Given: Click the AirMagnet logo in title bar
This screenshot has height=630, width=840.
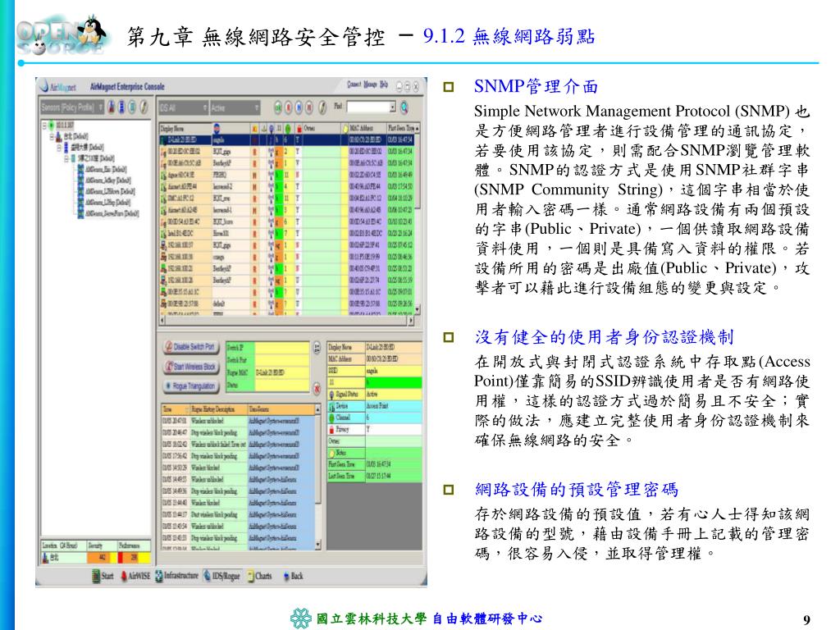Looking at the screenshot, I should point(58,87).
